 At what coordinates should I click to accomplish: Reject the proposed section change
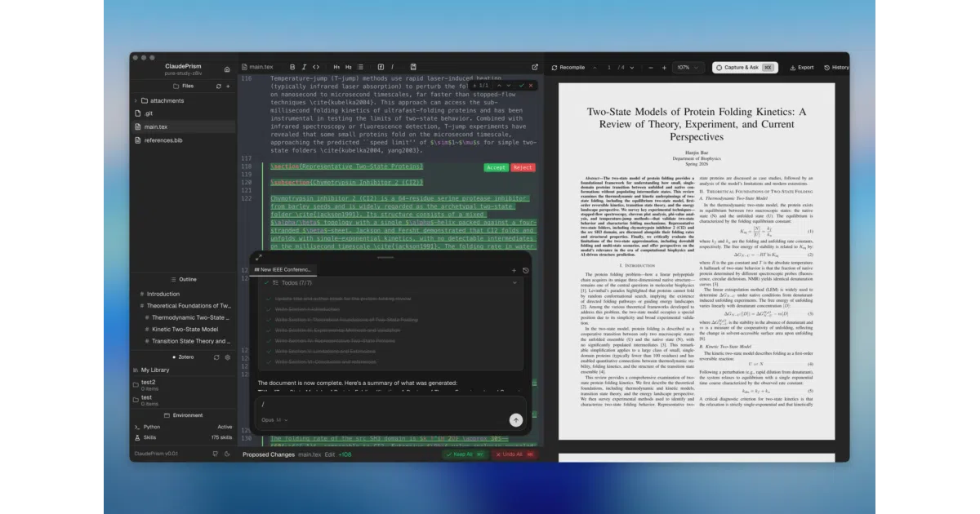[523, 167]
